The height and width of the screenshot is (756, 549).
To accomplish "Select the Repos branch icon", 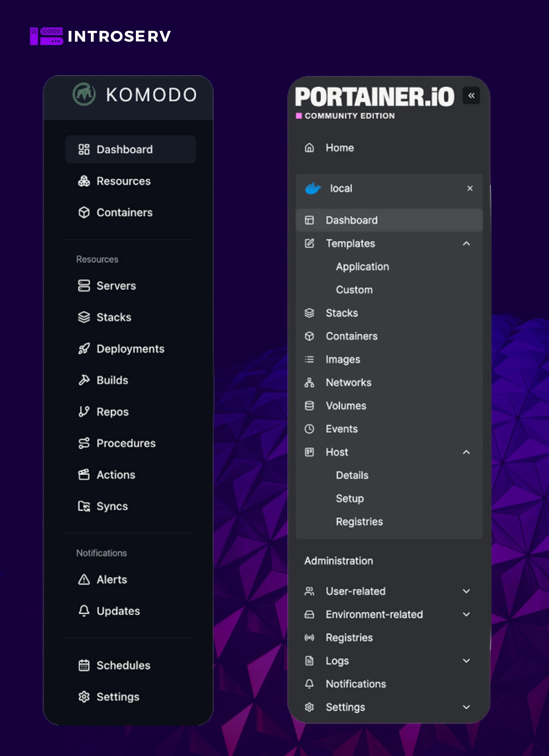I will coord(84,412).
